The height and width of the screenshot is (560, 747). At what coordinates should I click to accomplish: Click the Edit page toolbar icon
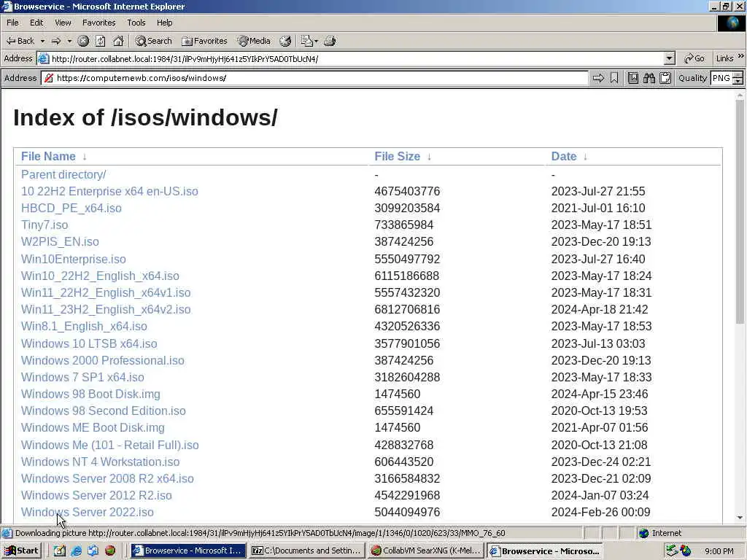pyautogui.click(x=306, y=41)
